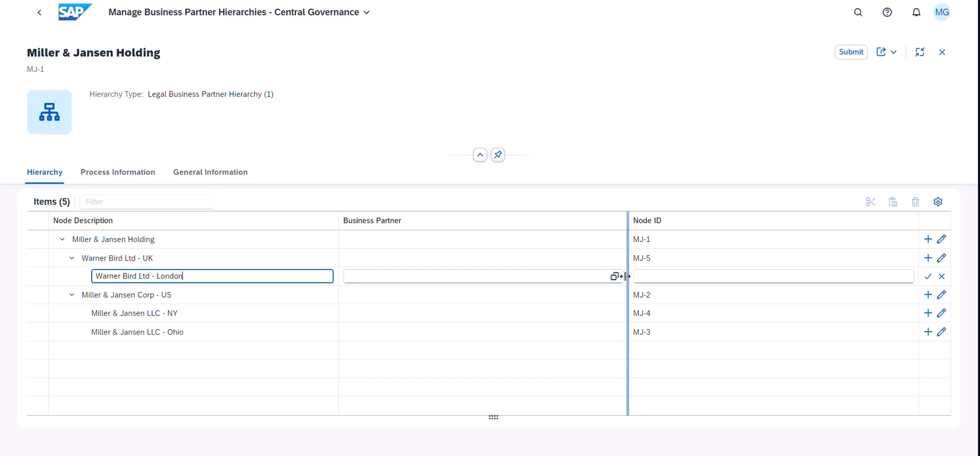Click the Node ID input in the edit row
980x456 pixels.
coord(774,276)
